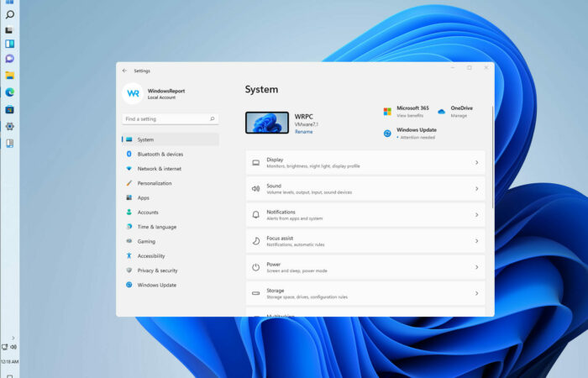Click Accounts person icon in sidebar
This screenshot has height=378, width=588.
pos(129,213)
